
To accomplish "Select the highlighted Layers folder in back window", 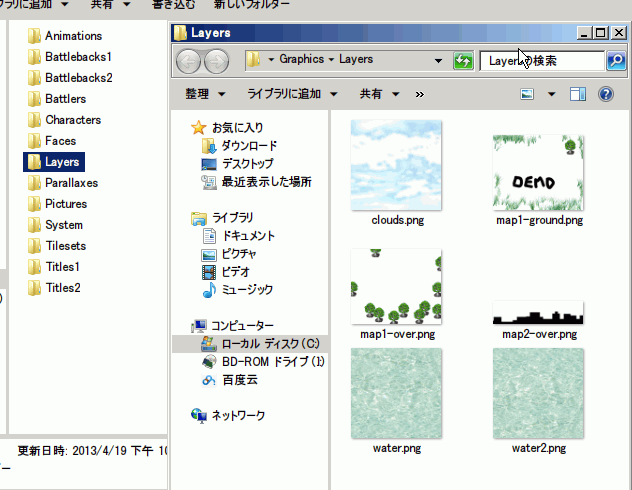I will (54, 162).
